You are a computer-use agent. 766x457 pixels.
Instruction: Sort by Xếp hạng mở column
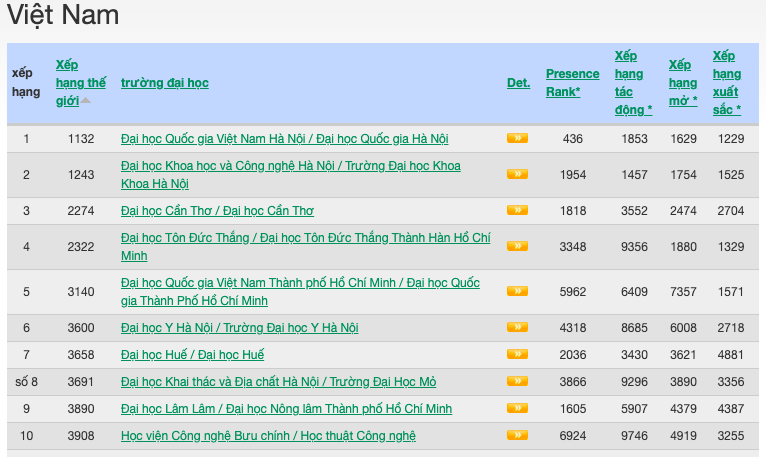pos(683,83)
